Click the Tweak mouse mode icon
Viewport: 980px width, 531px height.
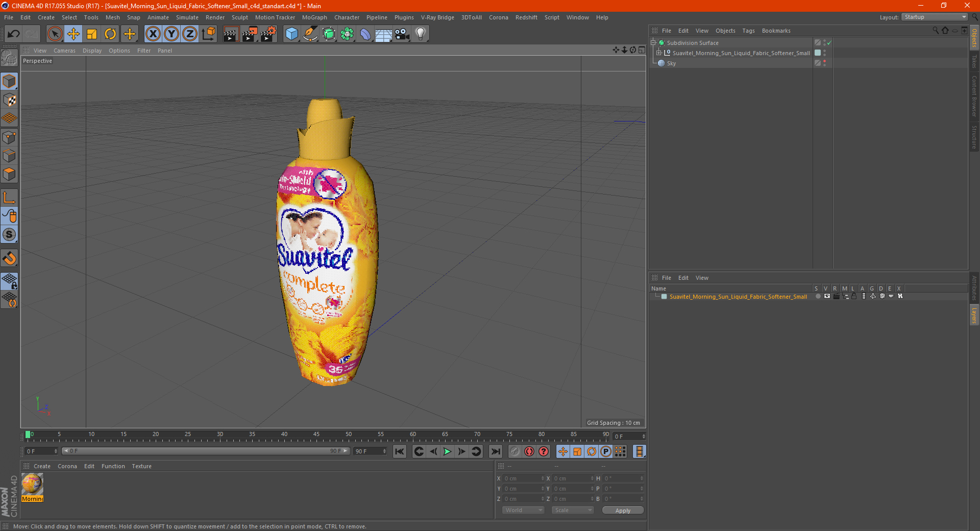[x=10, y=216]
